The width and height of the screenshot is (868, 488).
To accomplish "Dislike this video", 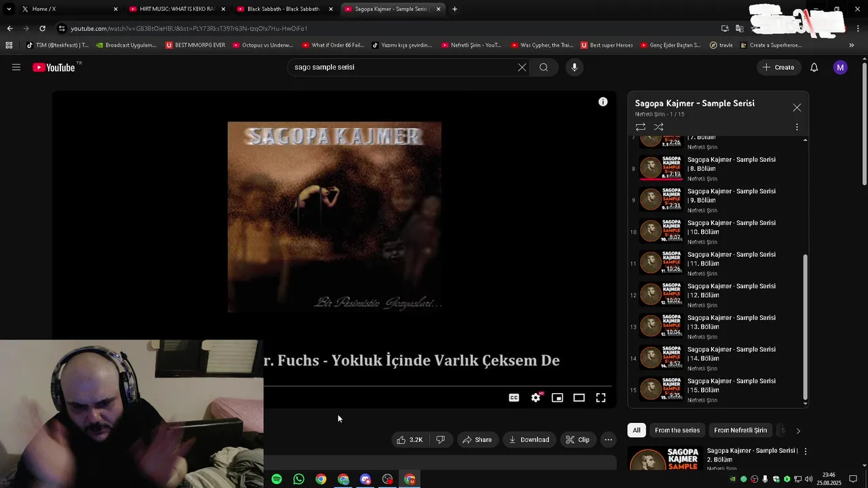I will [x=440, y=440].
